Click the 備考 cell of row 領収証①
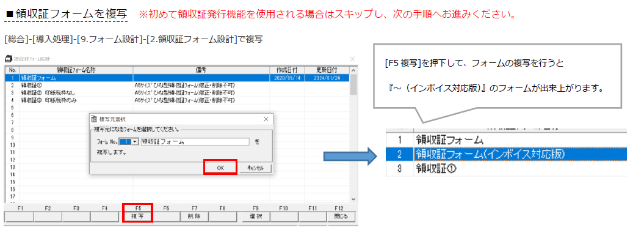 coord(201,85)
